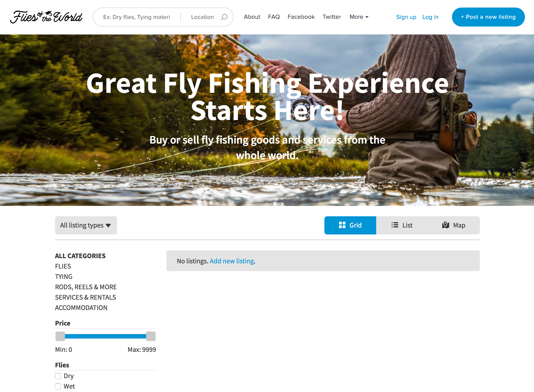This screenshot has width=534, height=392.
Task: Focus the keyword search field
Action: click(137, 17)
